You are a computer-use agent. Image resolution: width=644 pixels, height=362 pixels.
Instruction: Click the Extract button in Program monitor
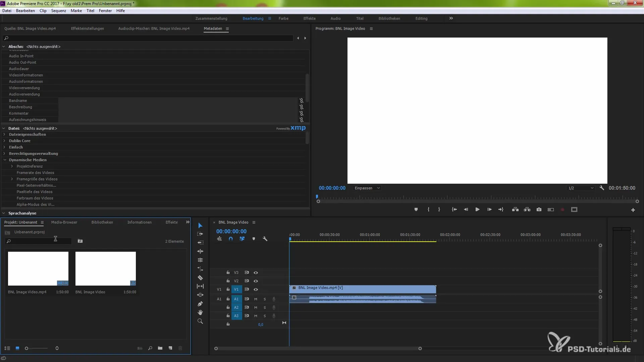click(x=527, y=209)
